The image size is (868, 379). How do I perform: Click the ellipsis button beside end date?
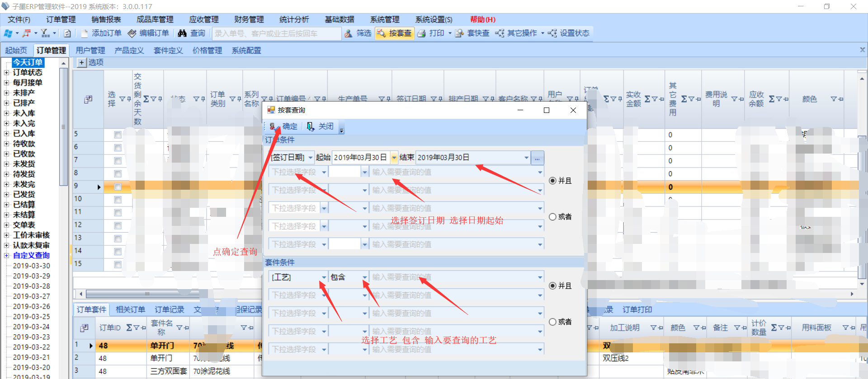537,158
